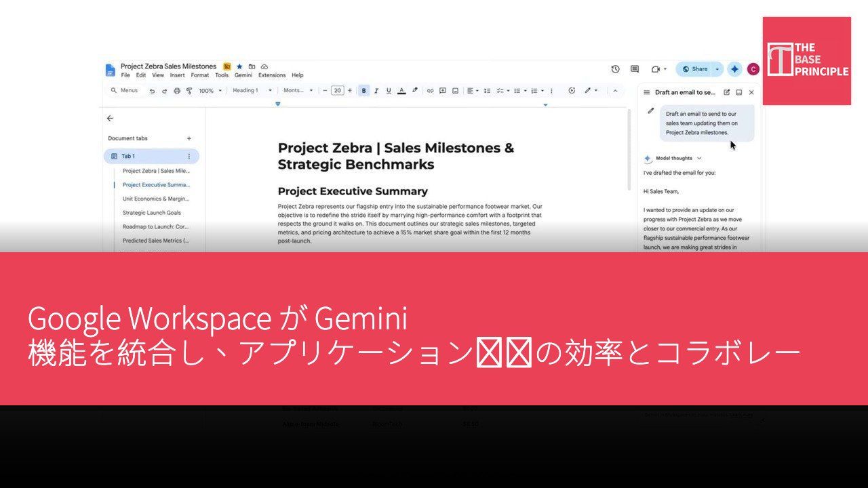Open the Edit menu
The image size is (868, 488).
coord(141,75)
